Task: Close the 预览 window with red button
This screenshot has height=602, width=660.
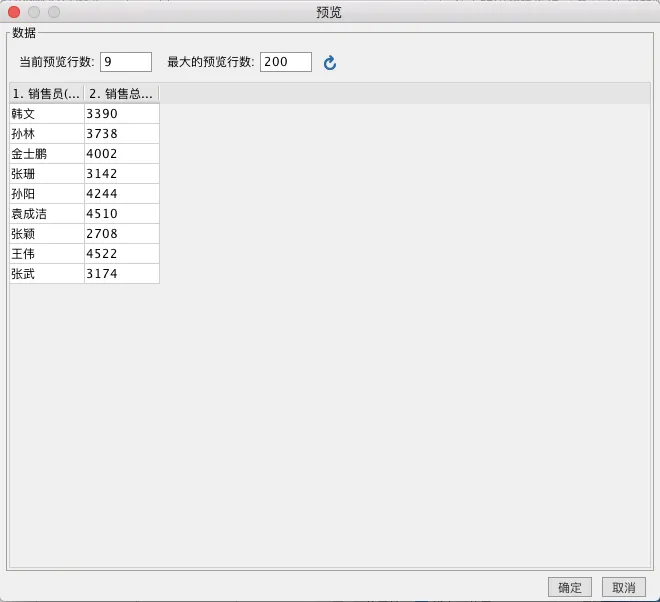Action: 14,12
